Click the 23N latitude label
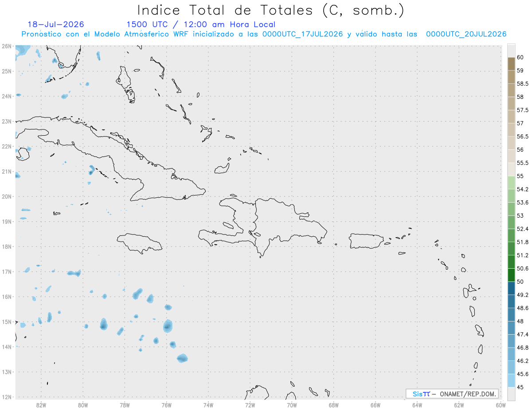The height and width of the screenshot is (411, 532). pyautogui.click(x=7, y=121)
